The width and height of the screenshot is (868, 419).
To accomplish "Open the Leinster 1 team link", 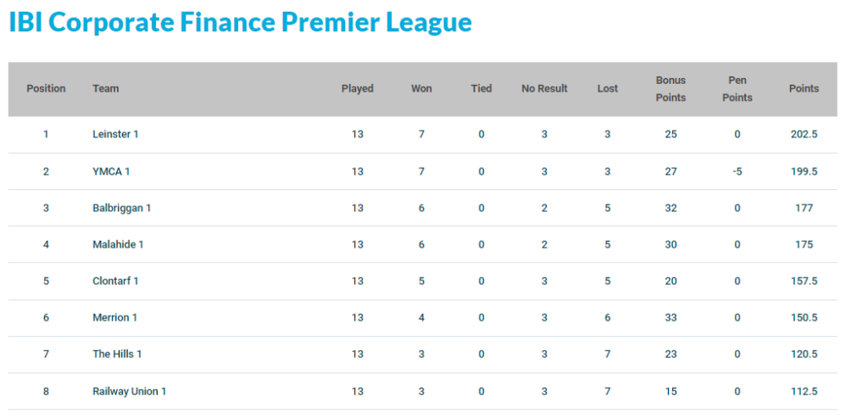I will tap(115, 134).
